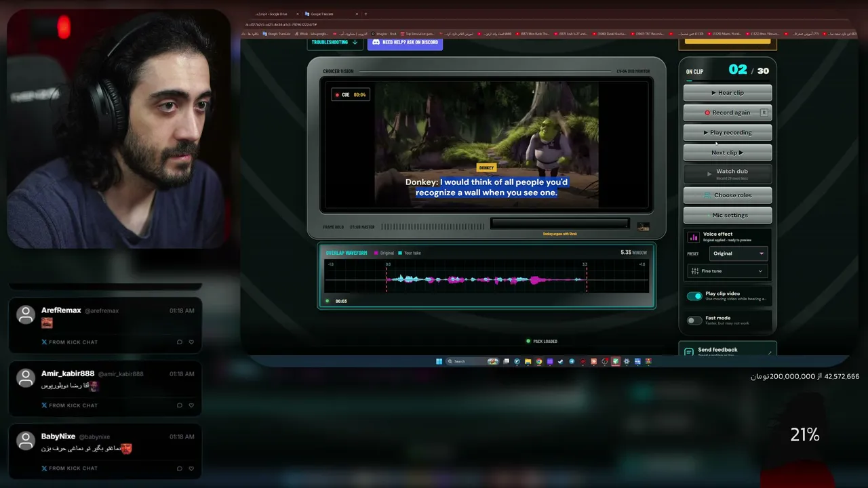Turn off Play clip video toggle

tap(694, 296)
